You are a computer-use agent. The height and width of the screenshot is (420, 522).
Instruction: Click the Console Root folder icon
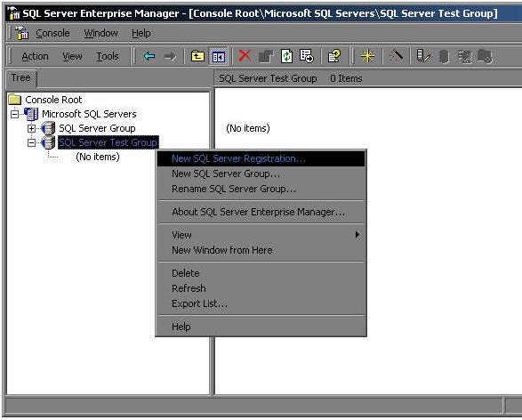15,100
